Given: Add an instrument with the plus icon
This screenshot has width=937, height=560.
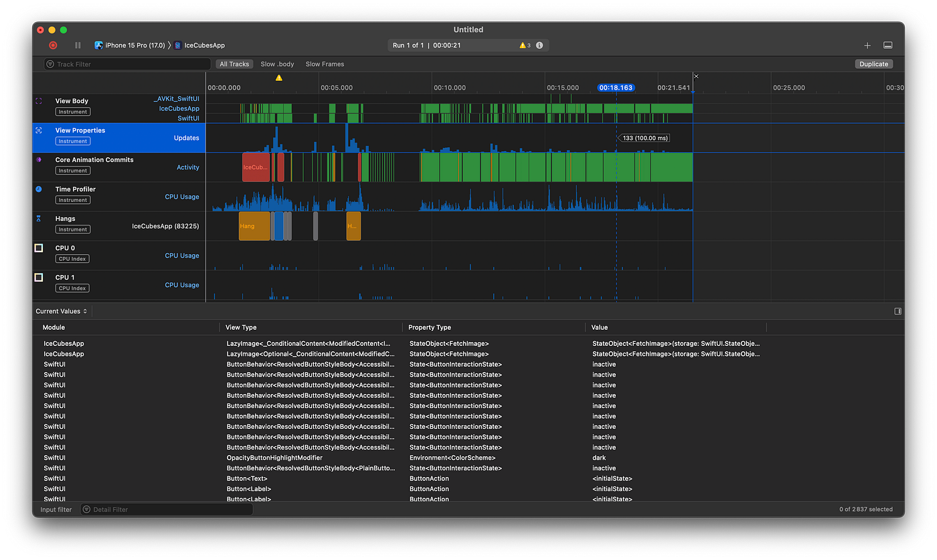Looking at the screenshot, I should (x=867, y=45).
